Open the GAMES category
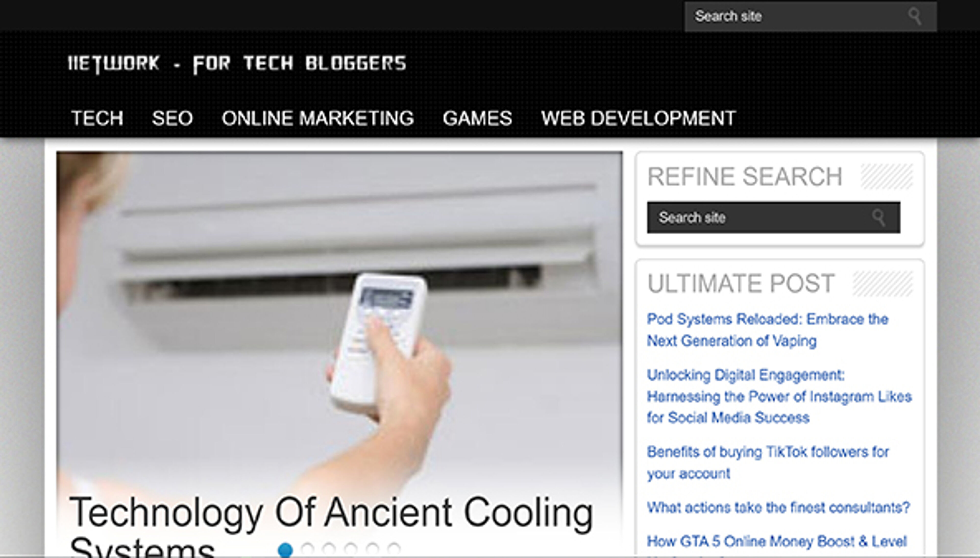This screenshot has height=558, width=980. tap(477, 118)
